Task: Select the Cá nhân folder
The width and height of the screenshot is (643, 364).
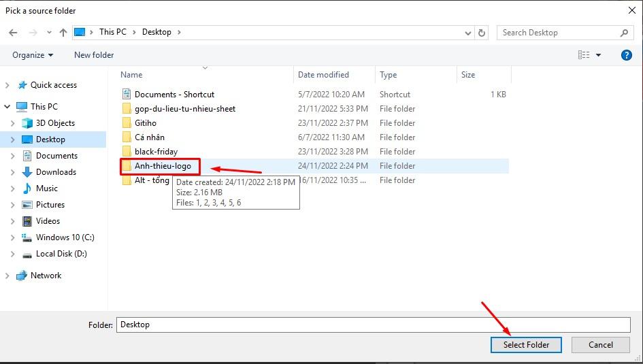Action: coord(150,137)
